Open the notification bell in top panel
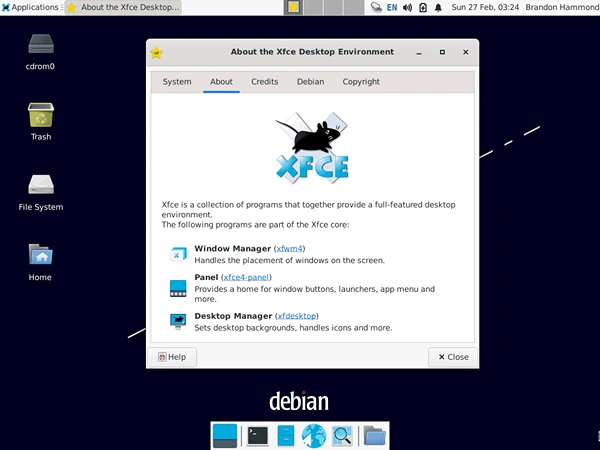The height and width of the screenshot is (450, 600). pos(437,7)
